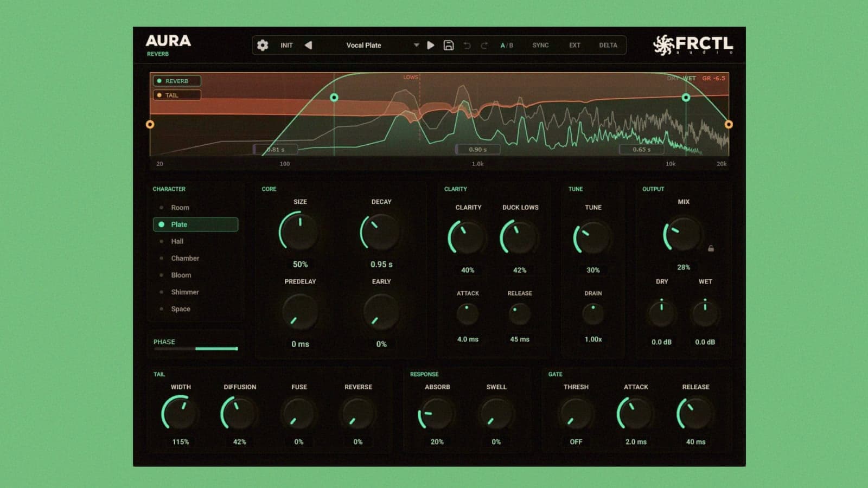Image resolution: width=868 pixels, height=488 pixels.
Task: Click the MIX knob
Action: click(683, 234)
